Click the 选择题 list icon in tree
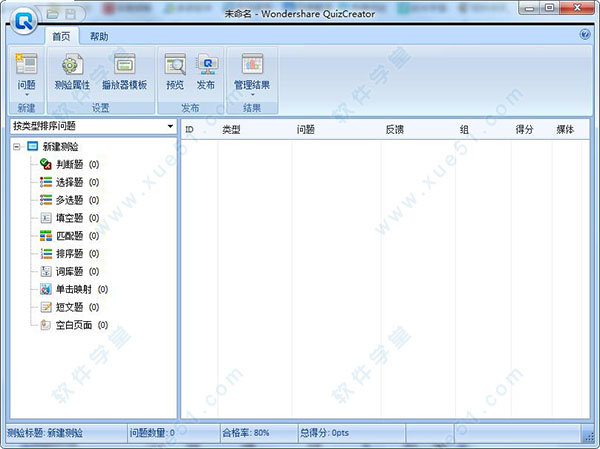The image size is (600, 449). point(46,182)
